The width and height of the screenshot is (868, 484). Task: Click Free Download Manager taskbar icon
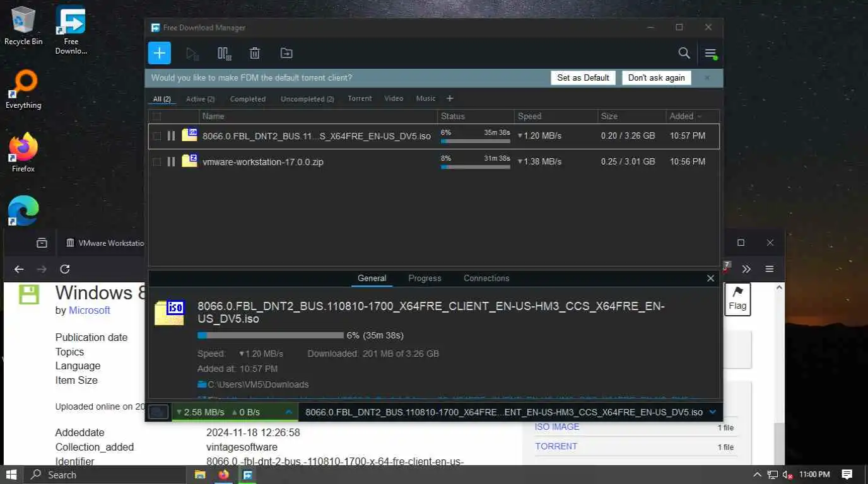(248, 475)
